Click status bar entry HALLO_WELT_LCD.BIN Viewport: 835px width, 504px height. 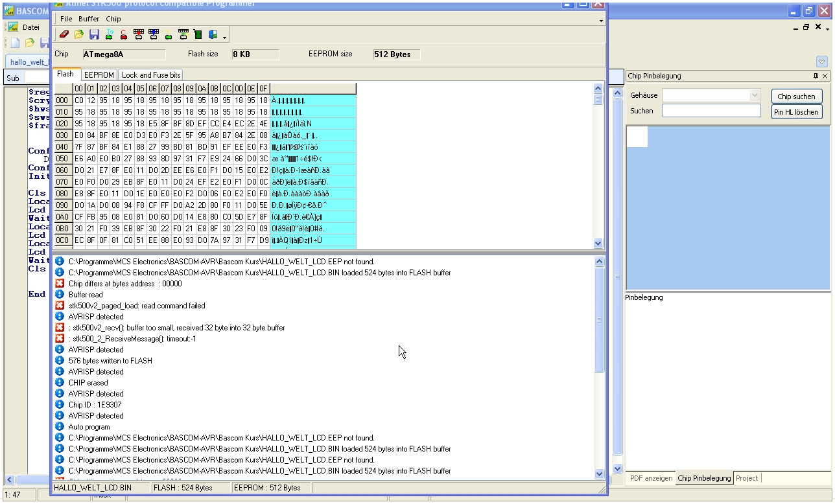[100, 487]
